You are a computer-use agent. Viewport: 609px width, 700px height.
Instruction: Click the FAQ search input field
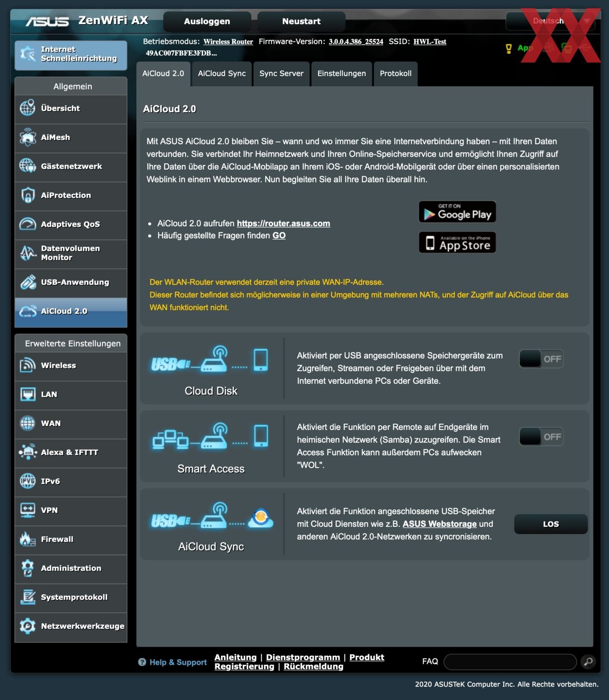point(510,662)
